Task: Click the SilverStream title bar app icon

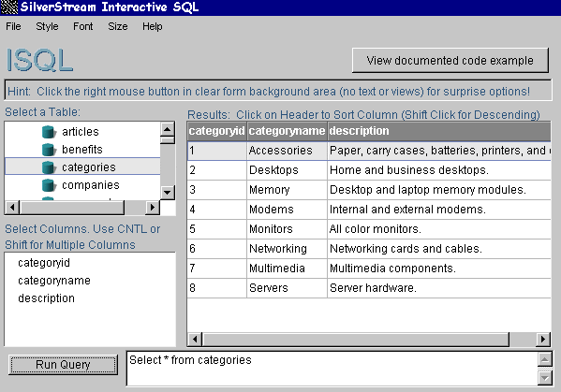Action: (9, 7)
